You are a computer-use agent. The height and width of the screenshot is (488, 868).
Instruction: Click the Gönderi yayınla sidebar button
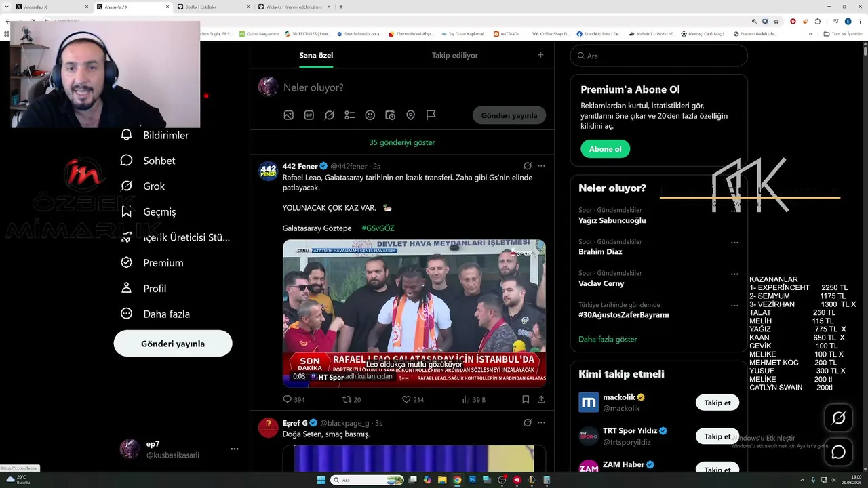pos(173,344)
